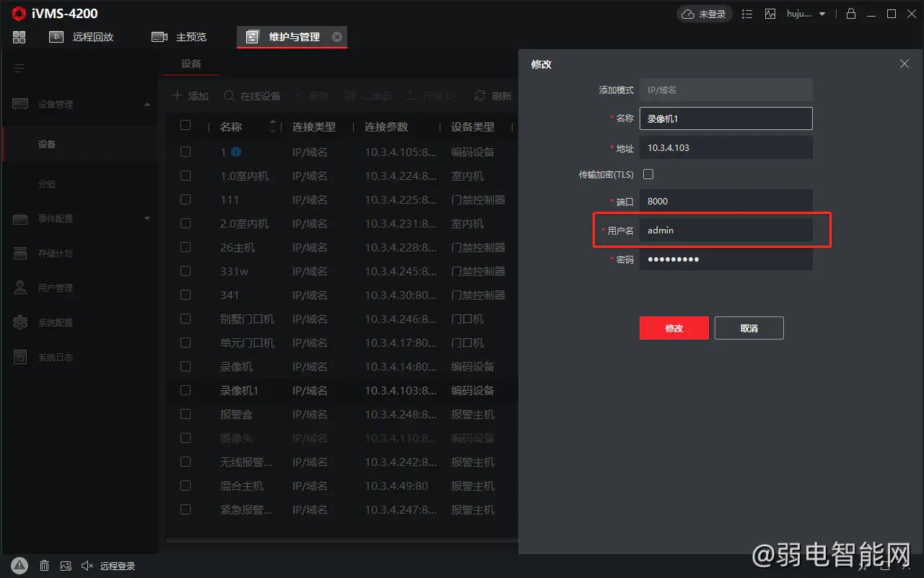Click the 用户名 field showing admin
Image resolution: width=924 pixels, height=578 pixels.
point(726,230)
